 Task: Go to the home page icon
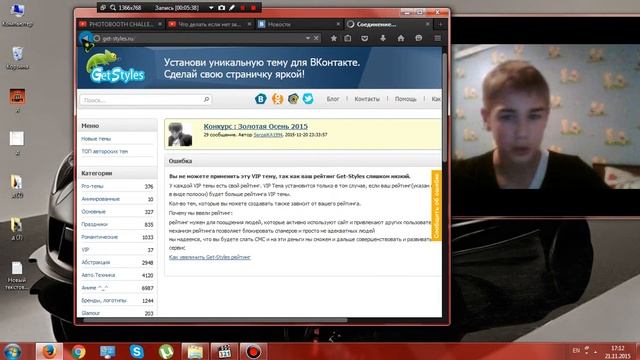click(401, 38)
